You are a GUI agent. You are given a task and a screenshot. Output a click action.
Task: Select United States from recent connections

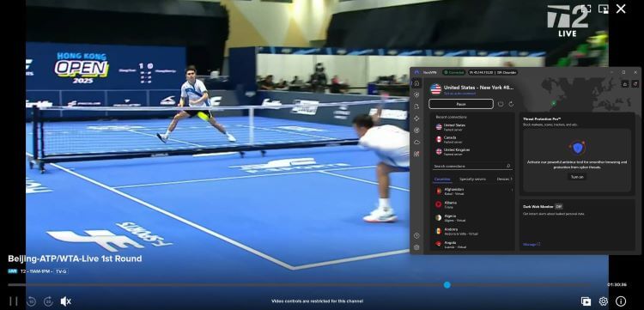point(472,127)
